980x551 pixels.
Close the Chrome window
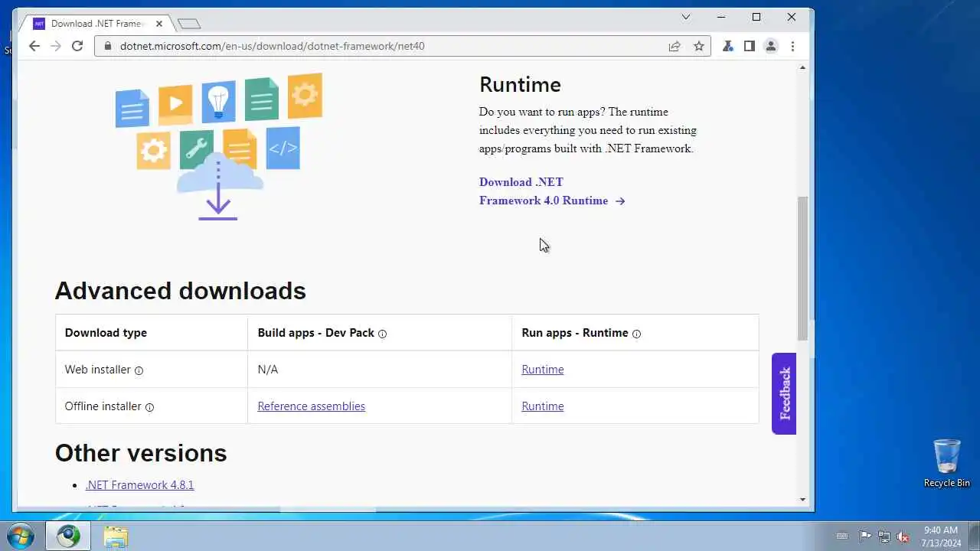pyautogui.click(x=792, y=17)
